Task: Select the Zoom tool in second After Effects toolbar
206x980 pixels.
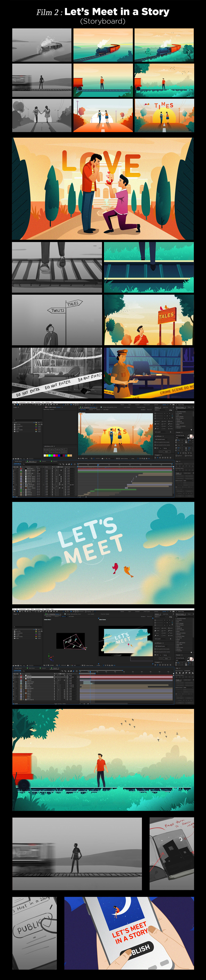Action: [x=22, y=611]
